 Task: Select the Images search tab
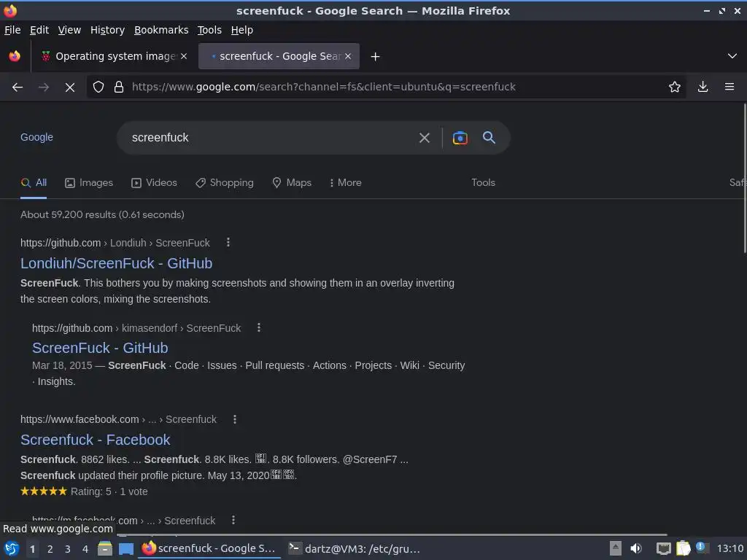[x=89, y=183]
